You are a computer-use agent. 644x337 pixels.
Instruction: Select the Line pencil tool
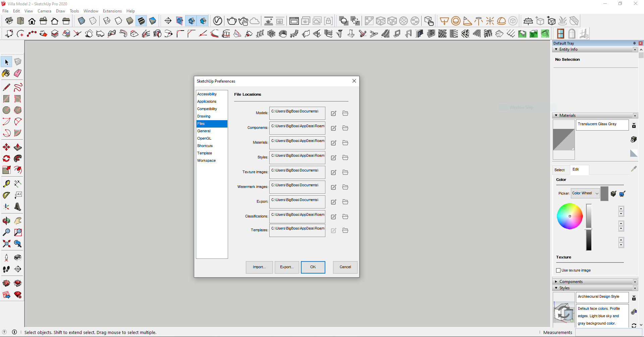pos(6,87)
